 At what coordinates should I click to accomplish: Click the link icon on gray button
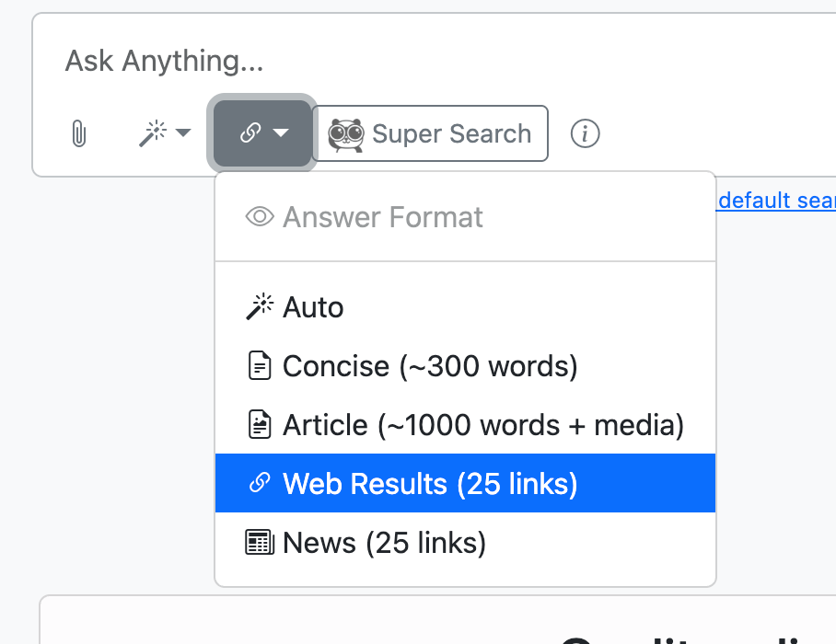tap(249, 133)
